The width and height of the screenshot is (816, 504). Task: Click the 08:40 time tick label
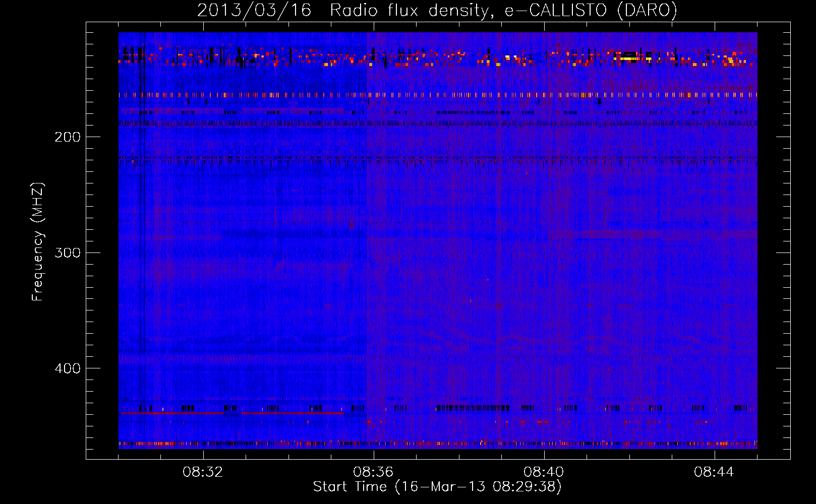click(544, 472)
